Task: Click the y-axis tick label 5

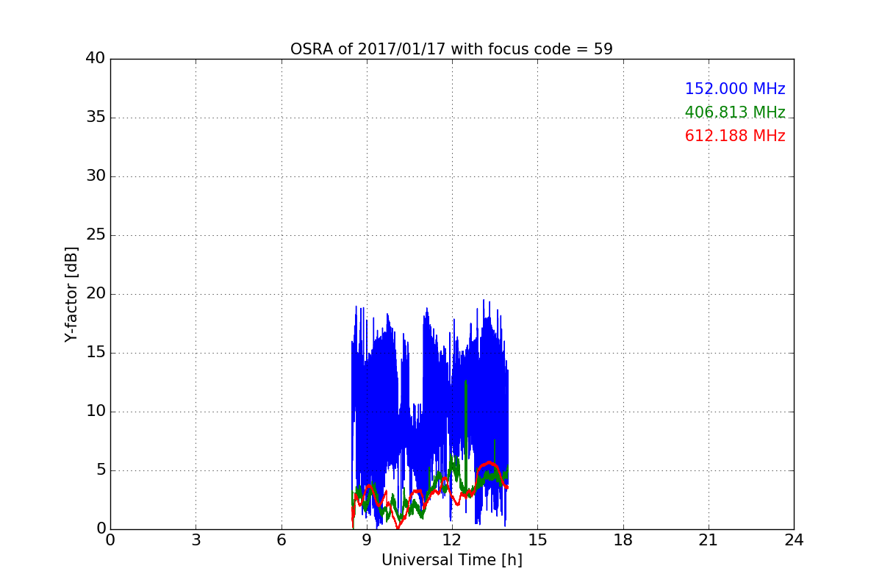Action: coord(100,470)
